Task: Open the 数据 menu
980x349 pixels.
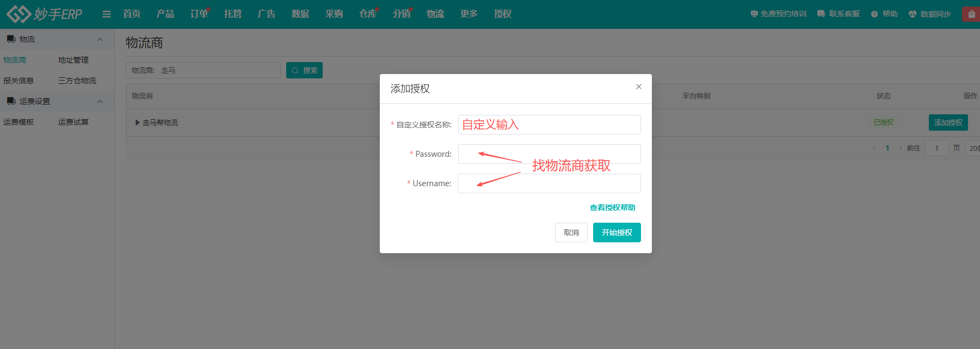Action: click(300, 14)
